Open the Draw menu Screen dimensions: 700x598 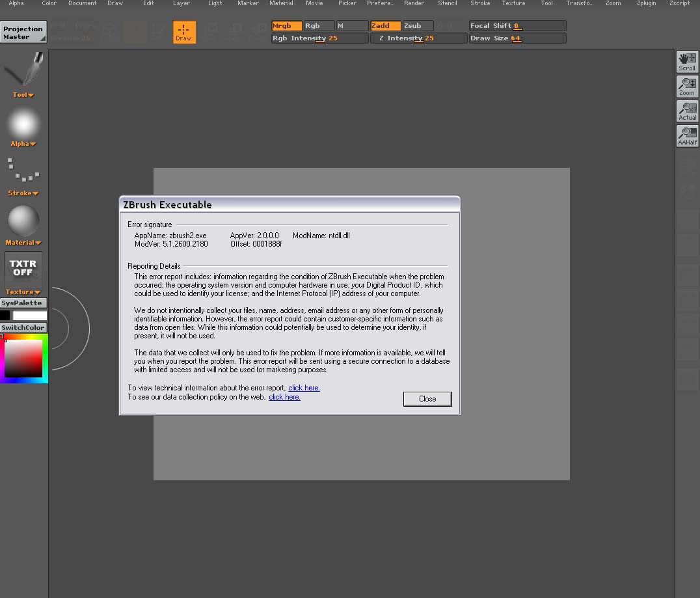point(115,3)
